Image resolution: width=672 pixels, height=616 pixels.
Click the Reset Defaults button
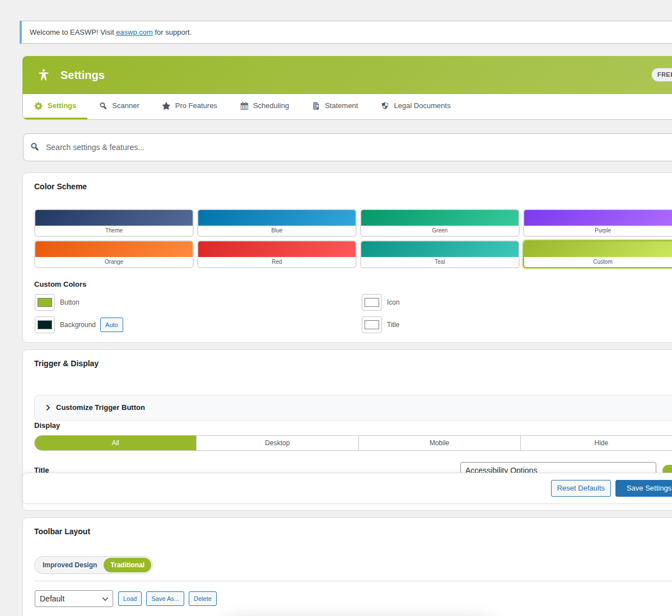(x=581, y=488)
